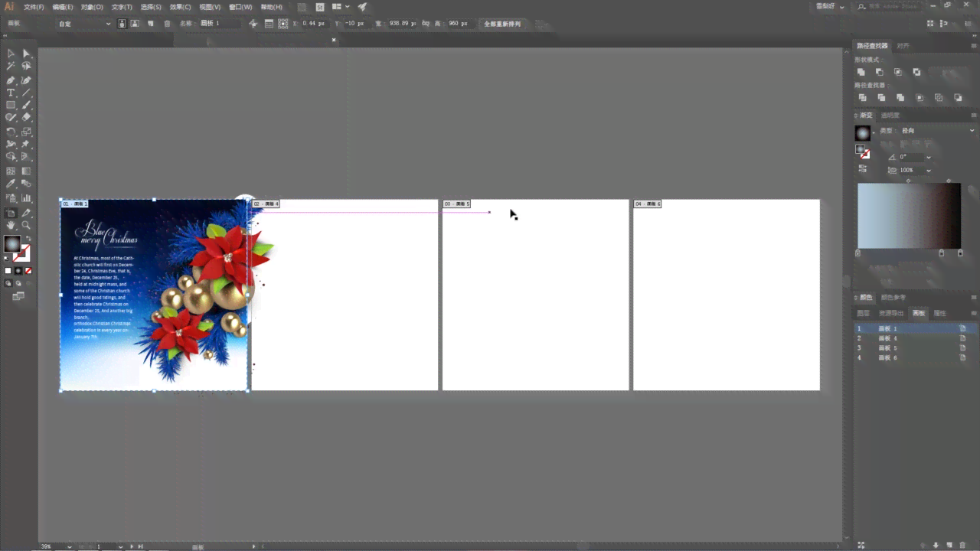Swap fill and stroke arrows icon
The width and height of the screenshot is (980, 551).
click(27, 240)
